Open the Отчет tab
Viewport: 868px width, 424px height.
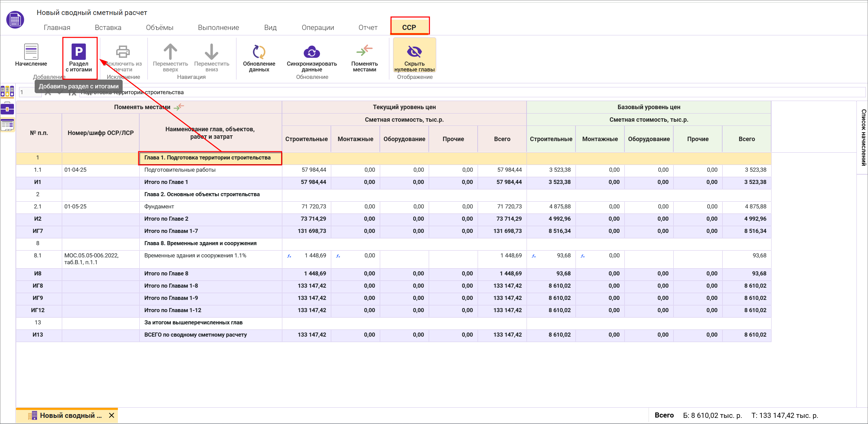click(x=368, y=28)
